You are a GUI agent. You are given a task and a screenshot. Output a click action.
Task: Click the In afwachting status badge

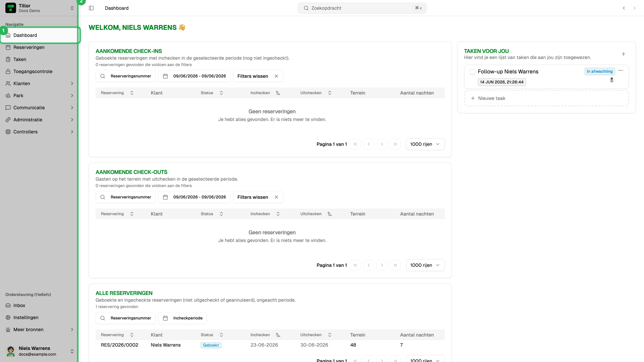600,71
